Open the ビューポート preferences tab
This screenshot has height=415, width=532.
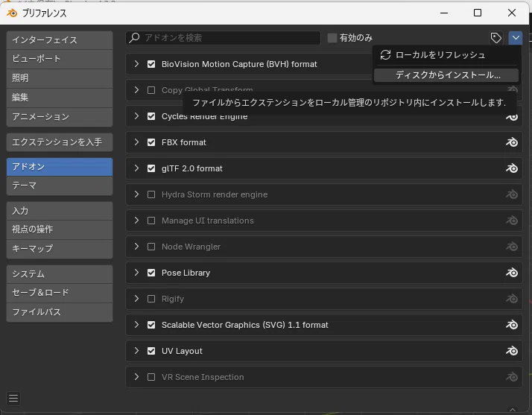pyautogui.click(x=60, y=59)
